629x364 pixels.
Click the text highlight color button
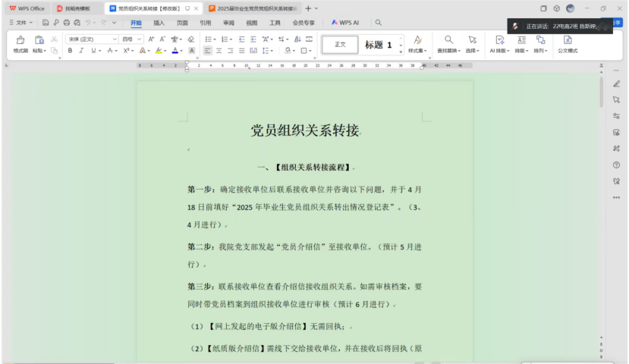tap(159, 51)
